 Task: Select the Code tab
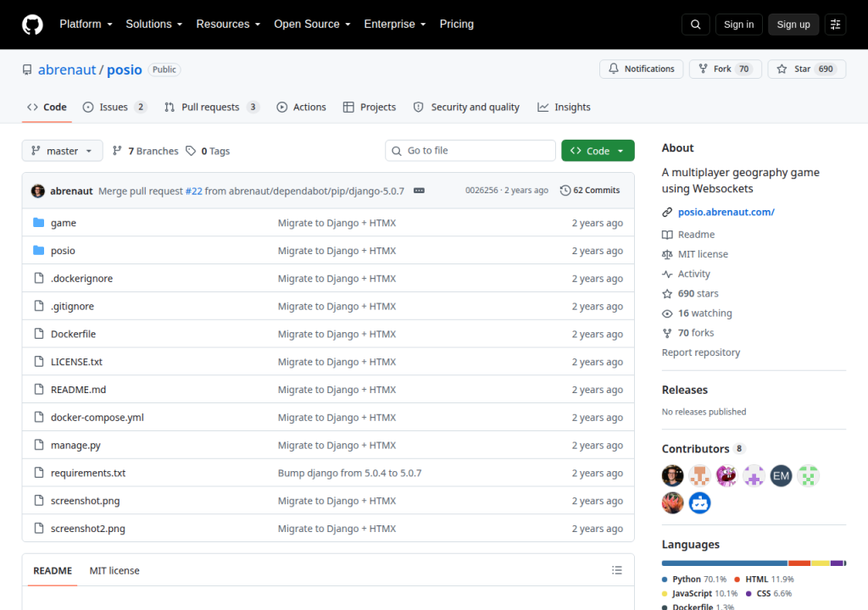pyautogui.click(x=47, y=107)
